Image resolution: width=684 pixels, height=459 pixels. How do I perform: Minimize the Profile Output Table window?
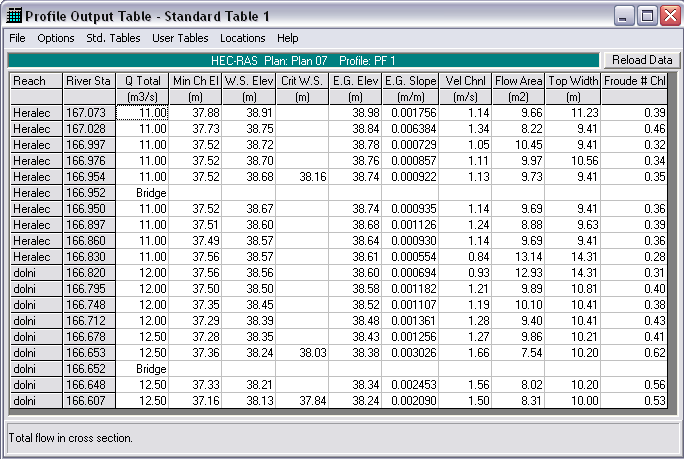coord(624,16)
